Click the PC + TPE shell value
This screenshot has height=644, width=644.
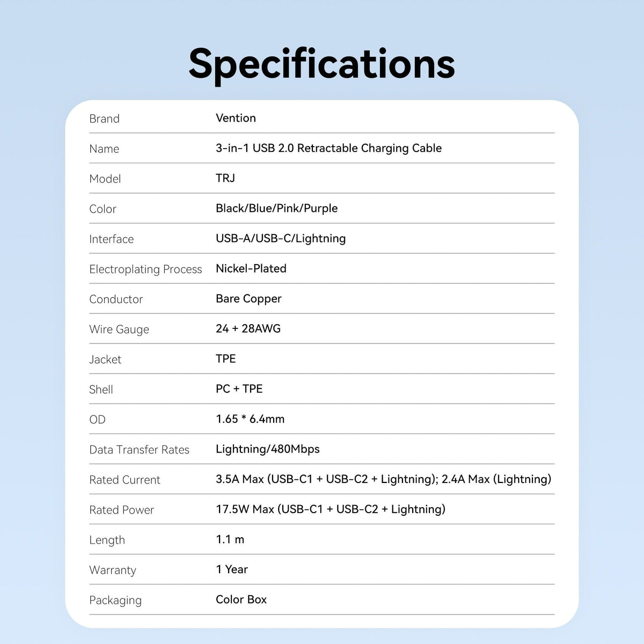(239, 389)
